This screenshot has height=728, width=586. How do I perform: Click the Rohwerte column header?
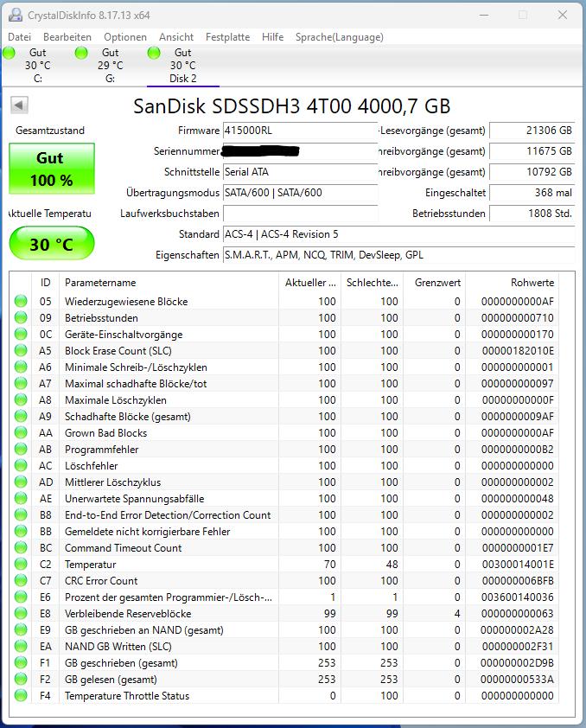(513, 283)
